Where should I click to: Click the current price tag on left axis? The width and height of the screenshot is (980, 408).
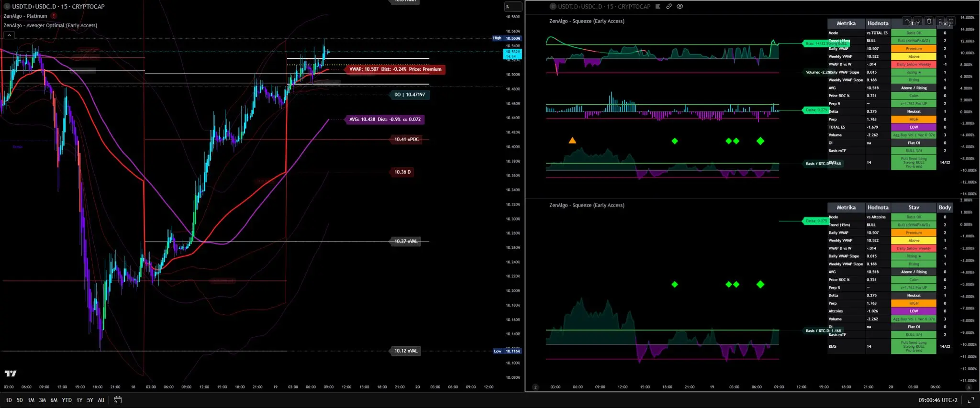tap(512, 54)
